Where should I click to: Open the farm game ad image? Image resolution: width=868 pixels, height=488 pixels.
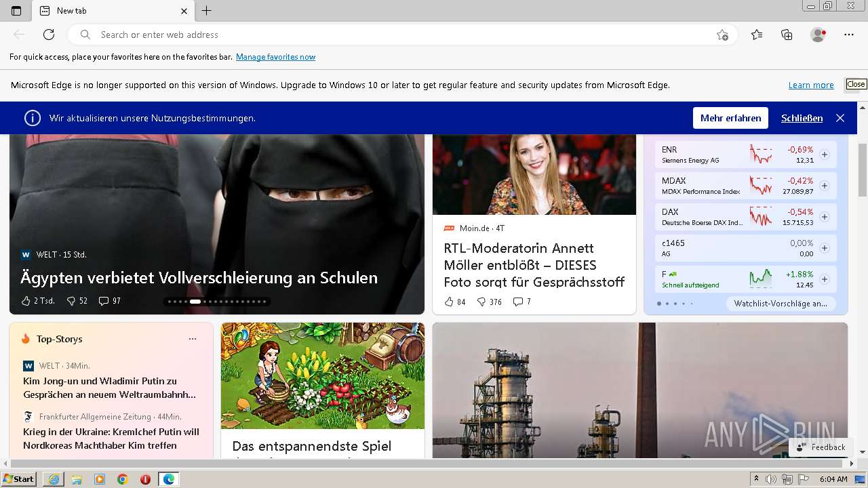click(323, 375)
